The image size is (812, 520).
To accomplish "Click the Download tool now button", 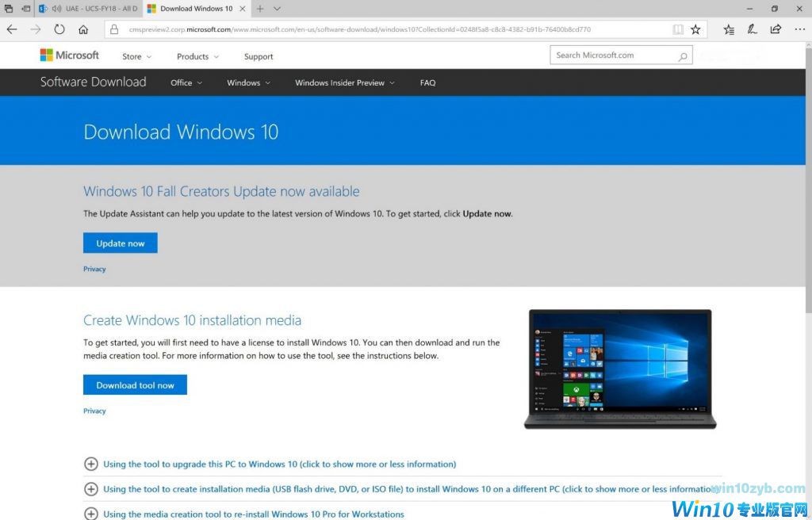I will (135, 384).
